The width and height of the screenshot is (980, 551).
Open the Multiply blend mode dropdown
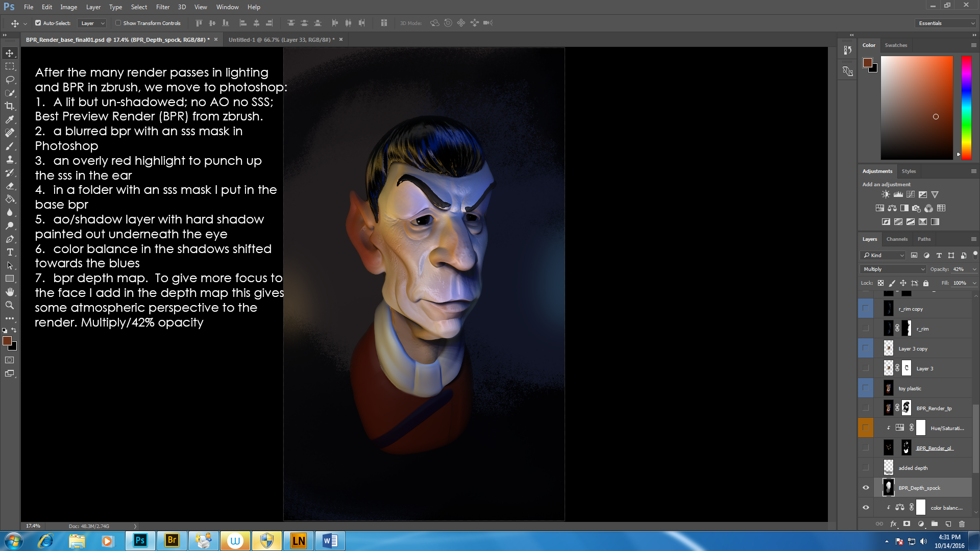893,269
